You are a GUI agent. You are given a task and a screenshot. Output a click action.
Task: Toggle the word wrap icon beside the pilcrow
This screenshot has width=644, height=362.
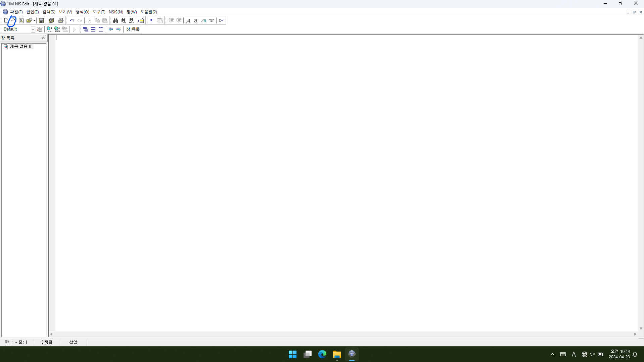point(160,20)
